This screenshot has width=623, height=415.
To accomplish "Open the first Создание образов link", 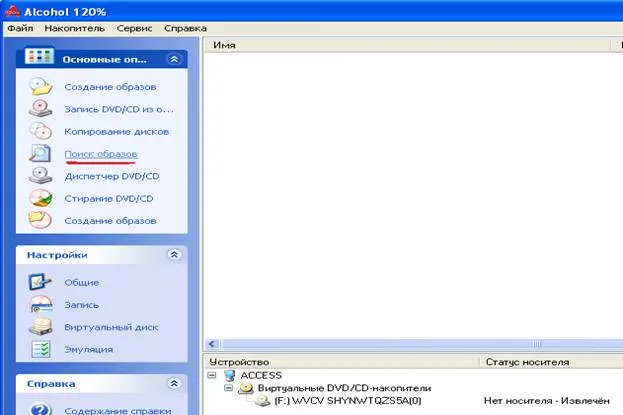I will tap(110, 87).
